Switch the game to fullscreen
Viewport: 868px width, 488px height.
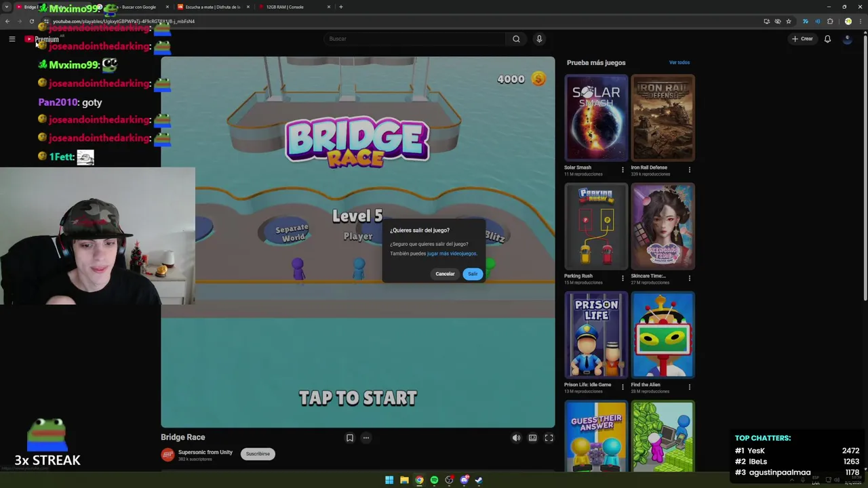click(x=549, y=438)
